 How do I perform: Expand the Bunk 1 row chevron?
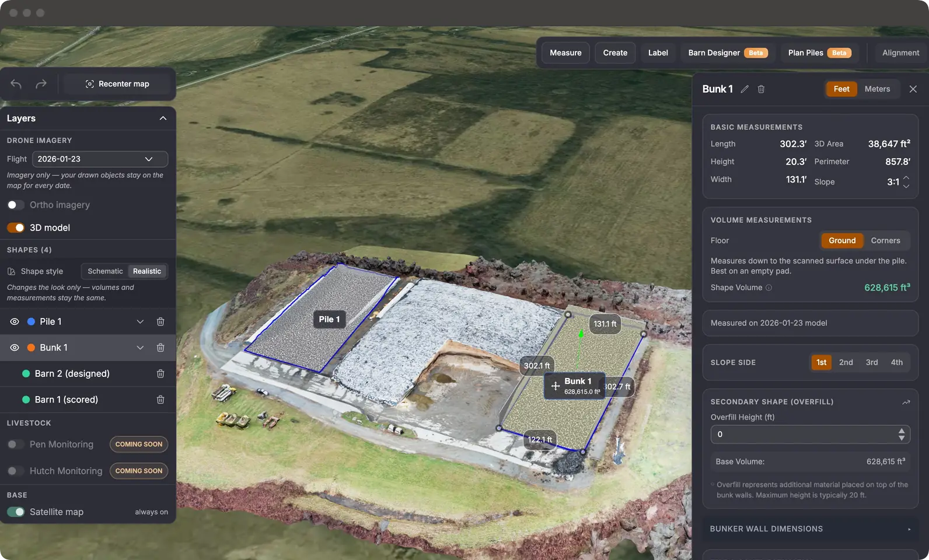[x=140, y=348]
